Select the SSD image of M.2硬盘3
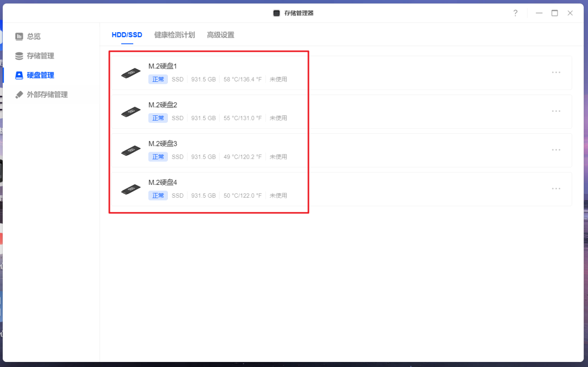The height and width of the screenshot is (367, 588). tap(130, 150)
